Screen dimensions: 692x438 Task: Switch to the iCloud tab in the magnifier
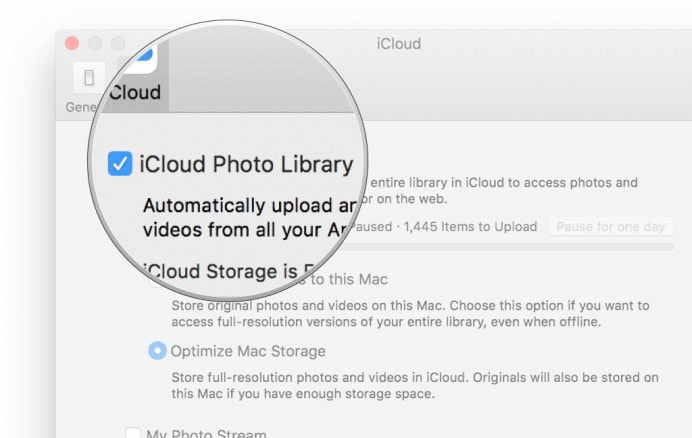click(136, 76)
